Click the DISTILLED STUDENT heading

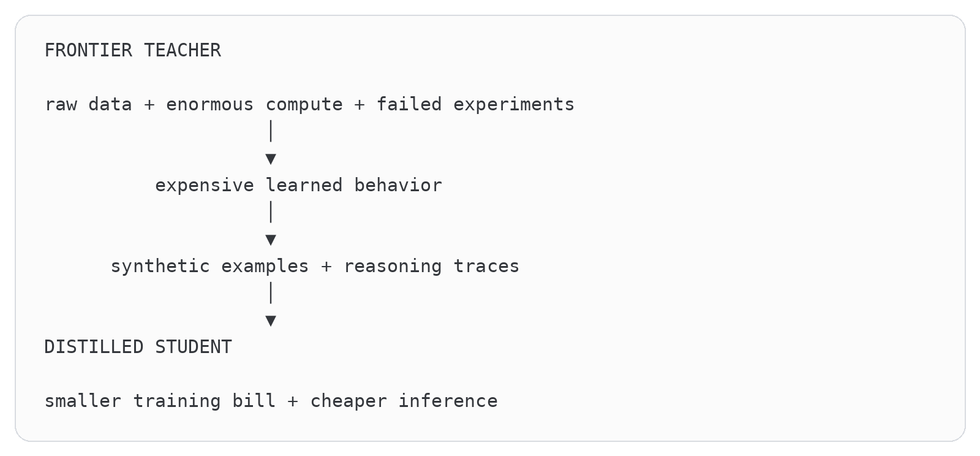[x=138, y=347]
